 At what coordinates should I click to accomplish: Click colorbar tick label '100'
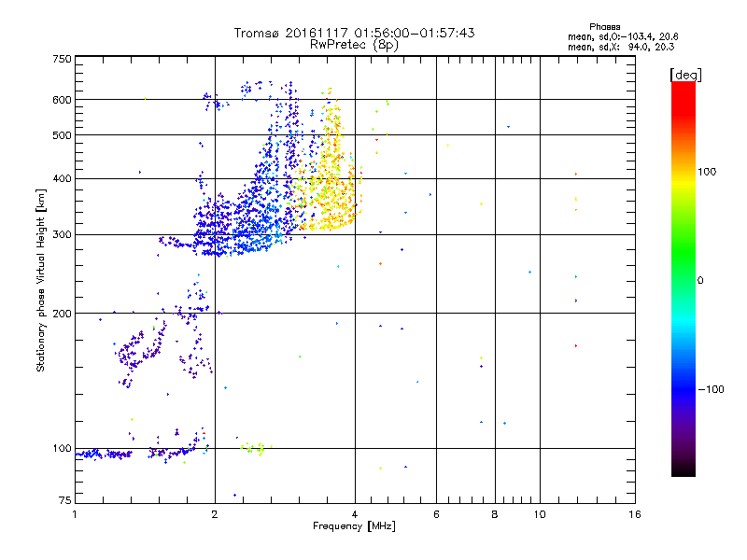coord(707,172)
